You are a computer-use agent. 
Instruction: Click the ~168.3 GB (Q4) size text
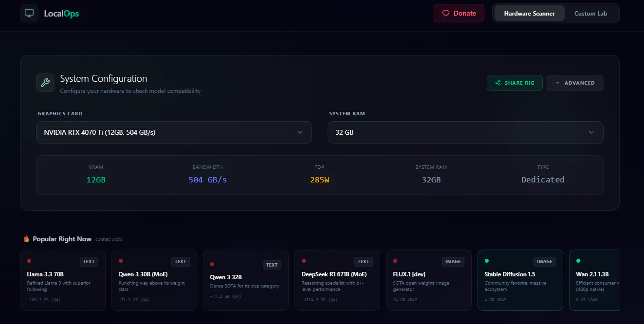[x=44, y=300]
